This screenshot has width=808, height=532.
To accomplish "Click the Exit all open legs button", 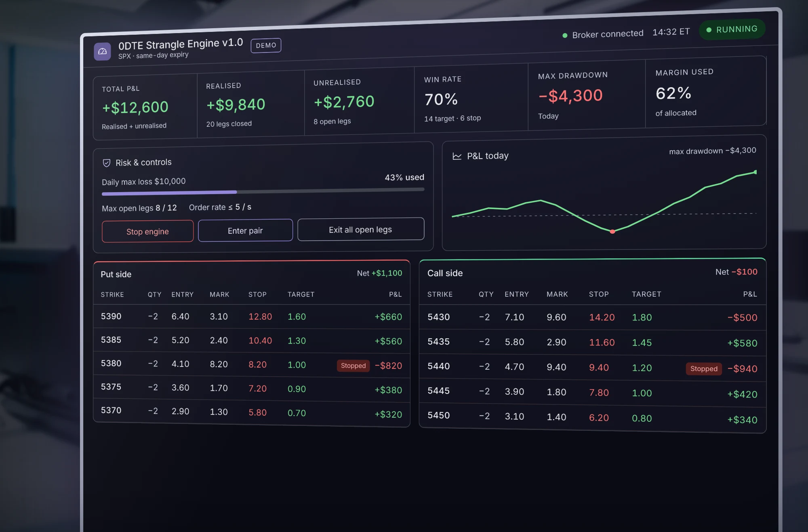I will 360,229.
